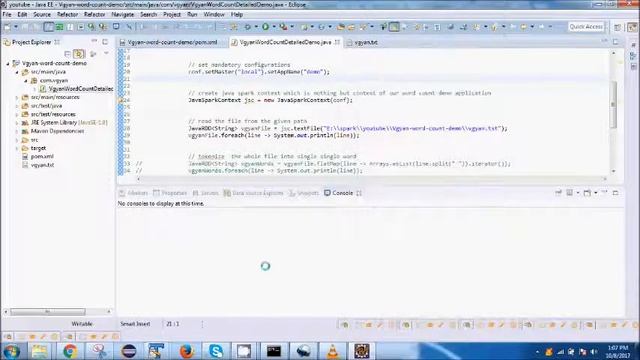Select pom.xml in Project Explorer
Viewport: 640px width, 360px height.
pos(42,157)
